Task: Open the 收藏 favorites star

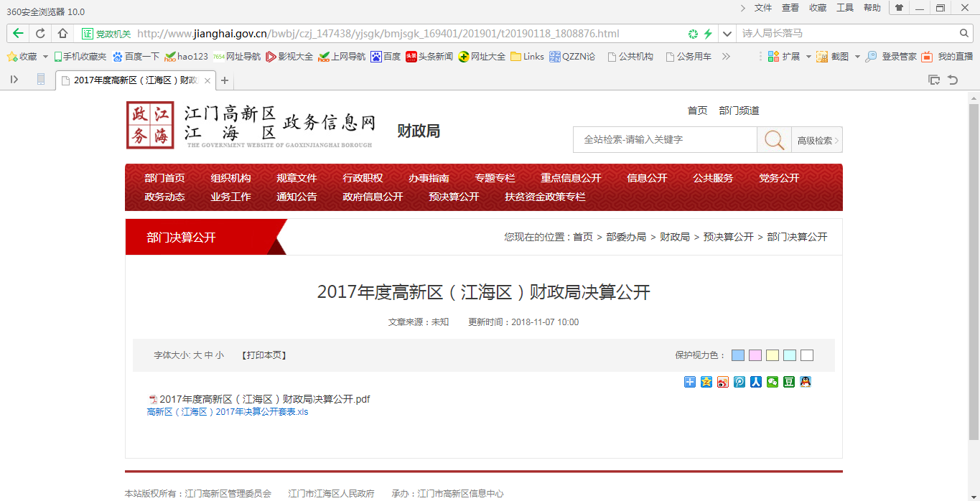Action: (x=22, y=56)
